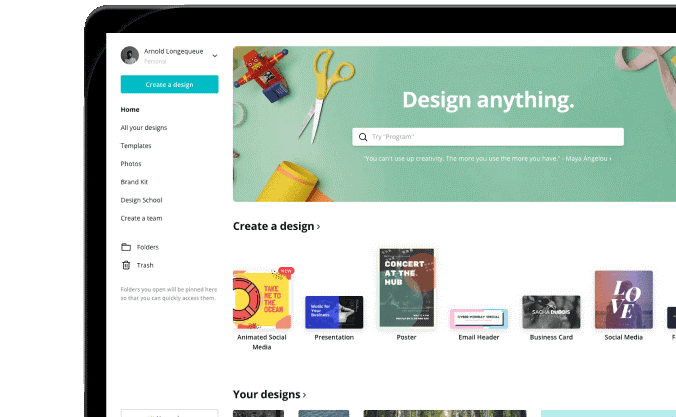Expand the Create a design heading
This screenshot has height=417, width=676.
276,226
